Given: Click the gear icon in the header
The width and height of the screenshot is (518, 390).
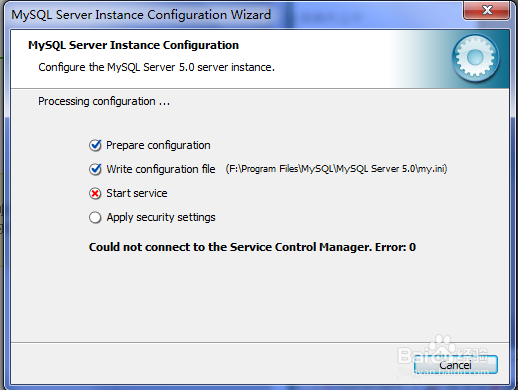Looking at the screenshot, I should pyautogui.click(x=476, y=58).
